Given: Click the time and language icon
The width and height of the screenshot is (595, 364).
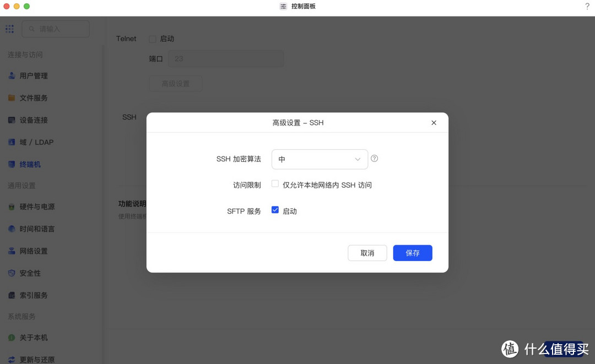Looking at the screenshot, I should (x=12, y=229).
